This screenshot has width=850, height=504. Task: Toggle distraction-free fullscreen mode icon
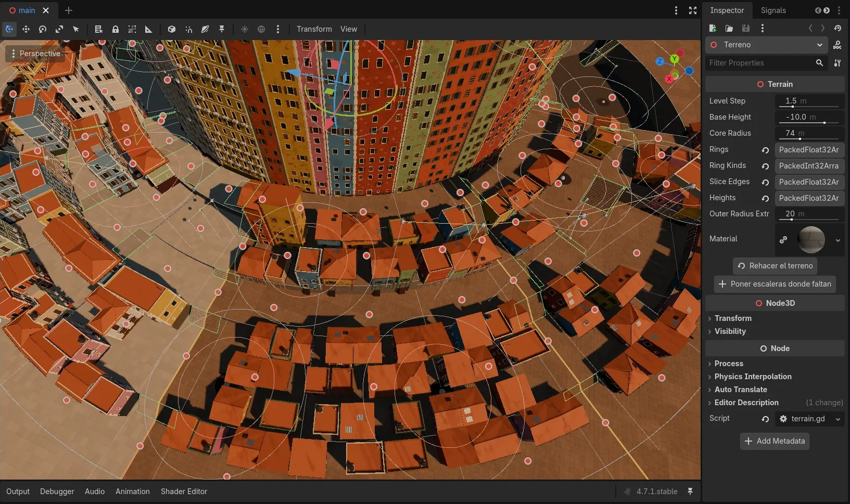[x=693, y=10]
